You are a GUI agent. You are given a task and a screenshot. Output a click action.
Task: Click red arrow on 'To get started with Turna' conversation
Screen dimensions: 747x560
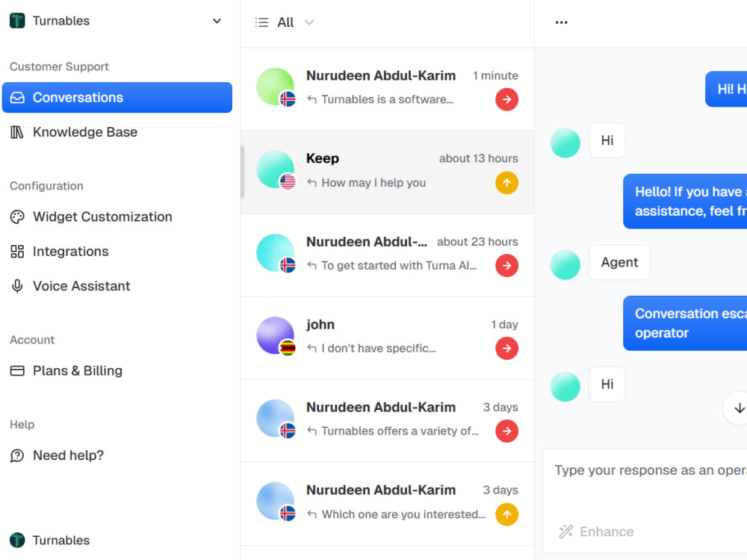[x=506, y=265]
